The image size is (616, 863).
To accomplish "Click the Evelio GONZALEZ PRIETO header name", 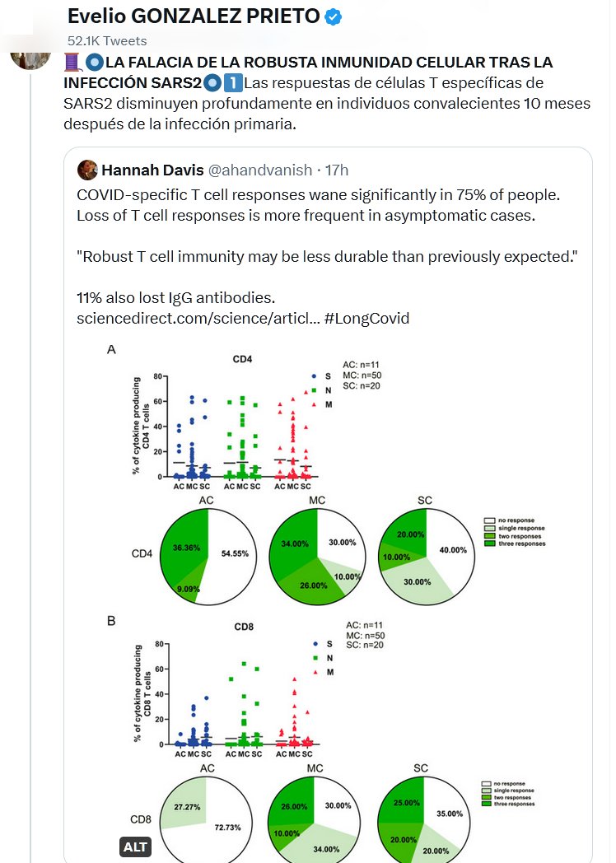I will point(193,16).
